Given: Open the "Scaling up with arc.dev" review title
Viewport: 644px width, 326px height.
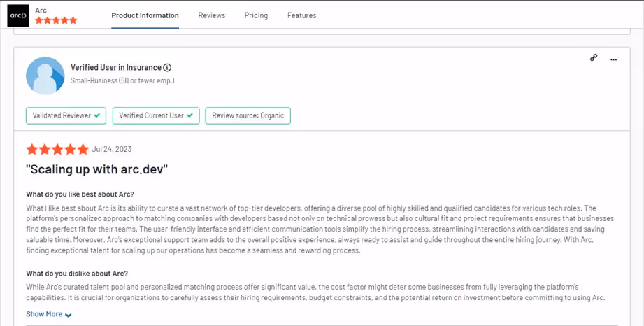Looking at the screenshot, I should 97,169.
